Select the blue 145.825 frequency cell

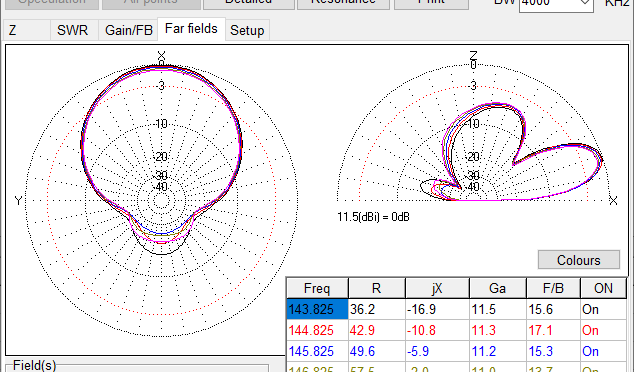[x=317, y=351]
